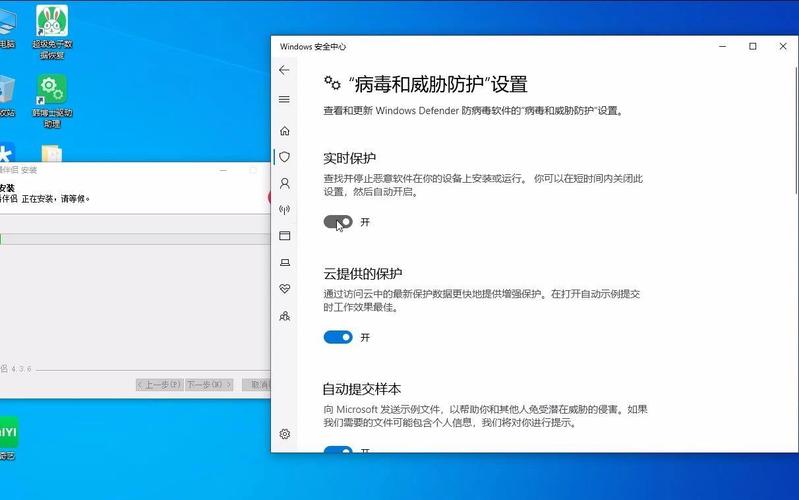The image size is (799, 500).
Task: Open Device performance & health heart icon
Action: [x=284, y=289]
